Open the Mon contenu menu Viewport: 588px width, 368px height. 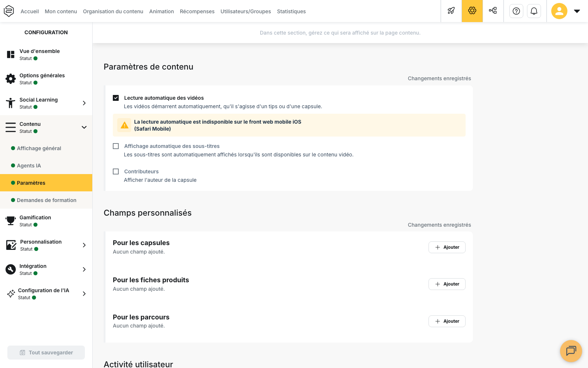61,11
